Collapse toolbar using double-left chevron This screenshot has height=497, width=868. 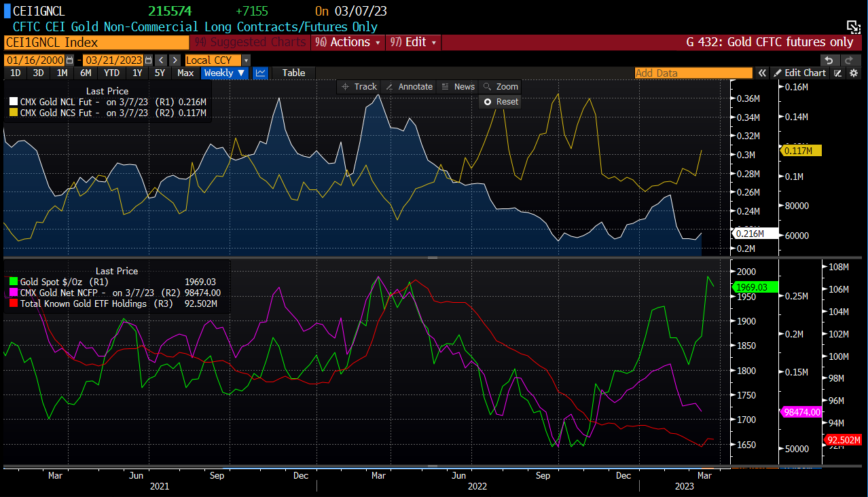[x=762, y=73]
